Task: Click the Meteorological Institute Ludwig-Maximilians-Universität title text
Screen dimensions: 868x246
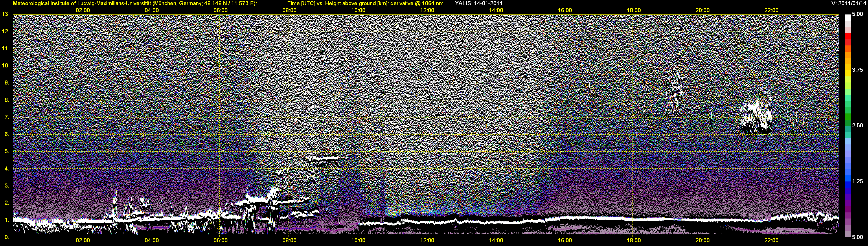Action: pyautogui.click(x=135, y=3)
